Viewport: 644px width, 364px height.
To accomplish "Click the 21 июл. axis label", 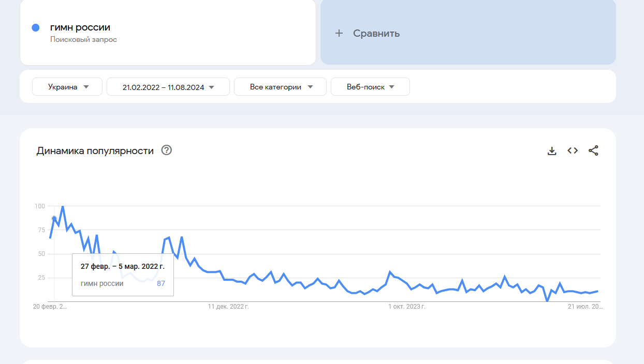I will tap(585, 307).
